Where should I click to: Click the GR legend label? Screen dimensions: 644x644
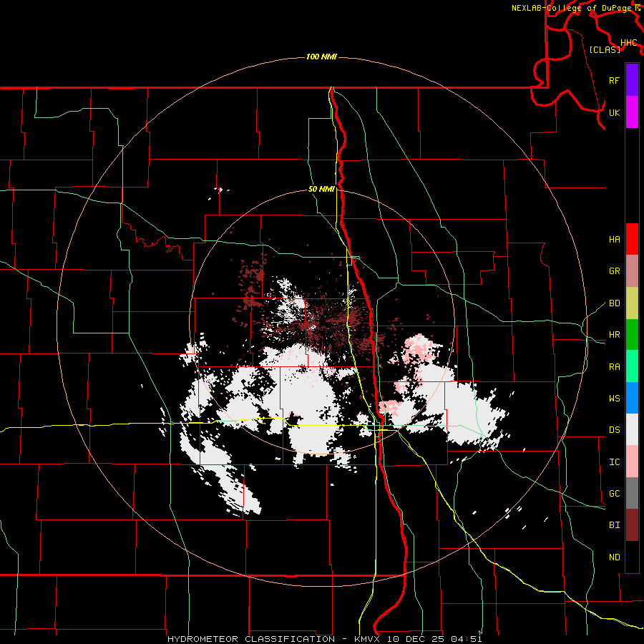point(614,271)
